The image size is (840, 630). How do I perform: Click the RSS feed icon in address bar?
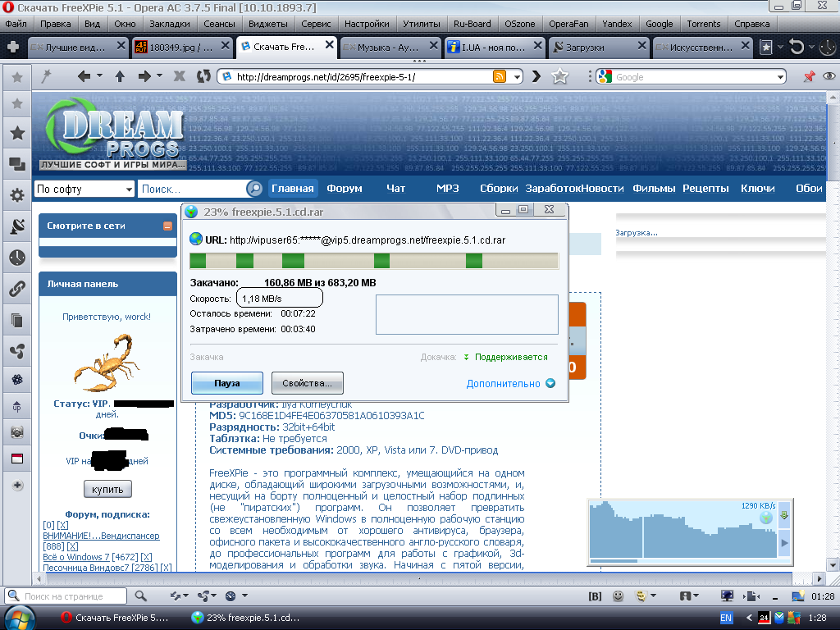tap(499, 76)
